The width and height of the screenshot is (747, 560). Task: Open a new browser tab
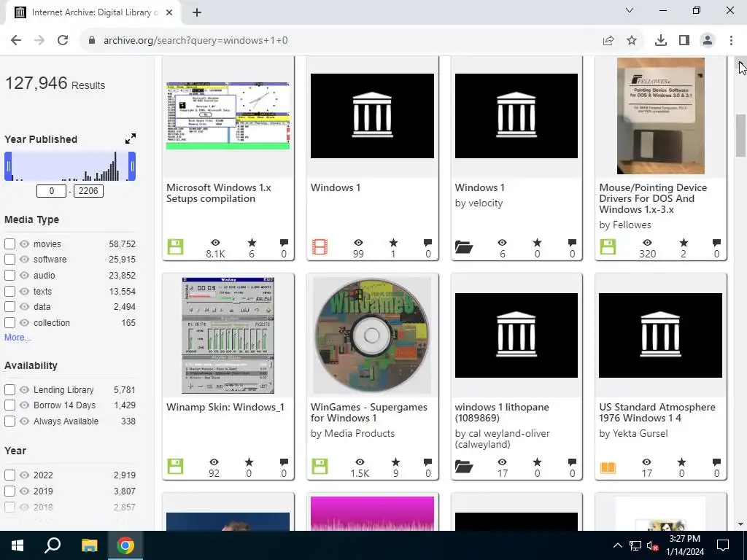click(x=197, y=13)
